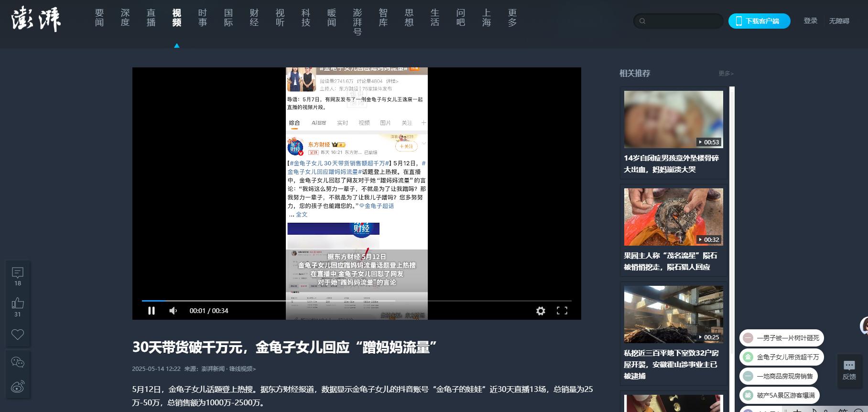Open the 时事 navigation section
The height and width of the screenshot is (412, 868).
(x=203, y=18)
